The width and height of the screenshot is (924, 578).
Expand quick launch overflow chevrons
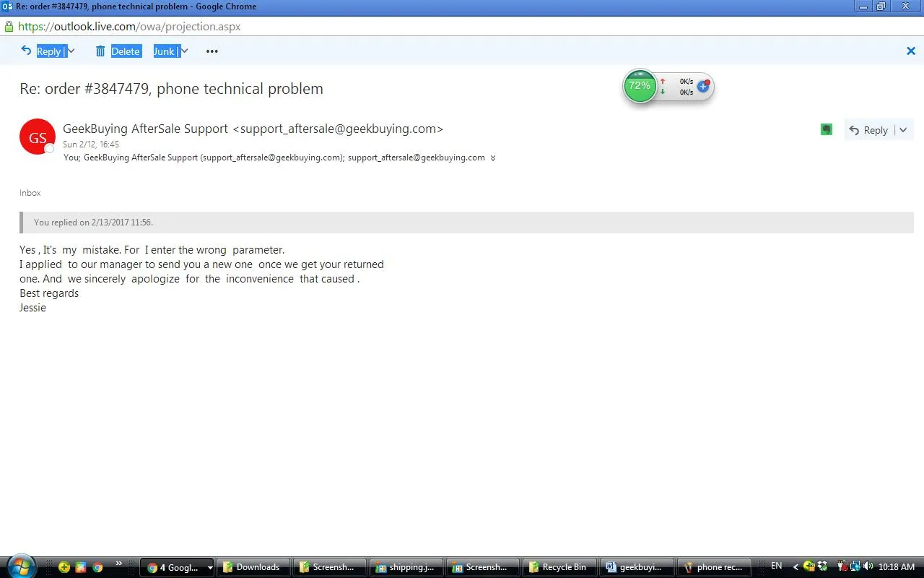119,564
